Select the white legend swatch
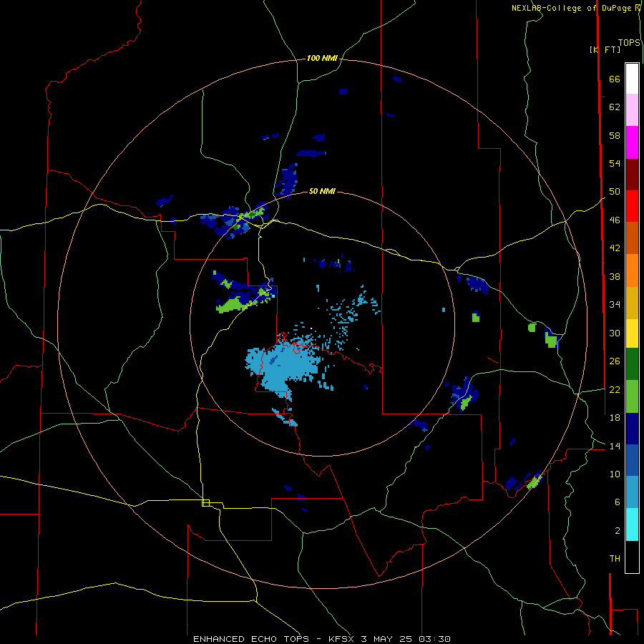This screenshot has width=644, height=644. coord(632,79)
